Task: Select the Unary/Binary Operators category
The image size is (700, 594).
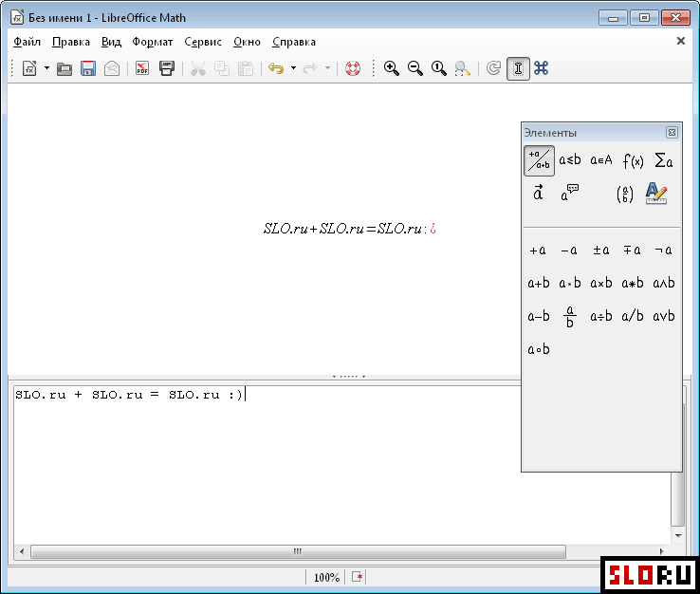Action: [x=539, y=160]
